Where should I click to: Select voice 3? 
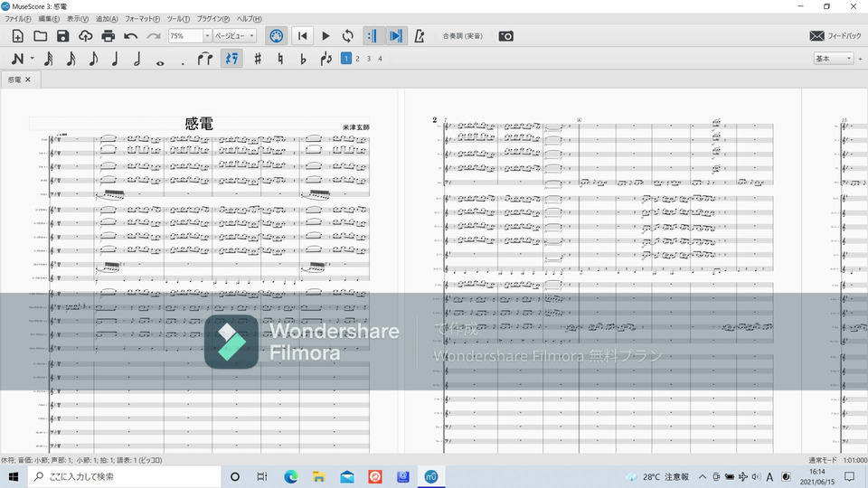point(369,58)
